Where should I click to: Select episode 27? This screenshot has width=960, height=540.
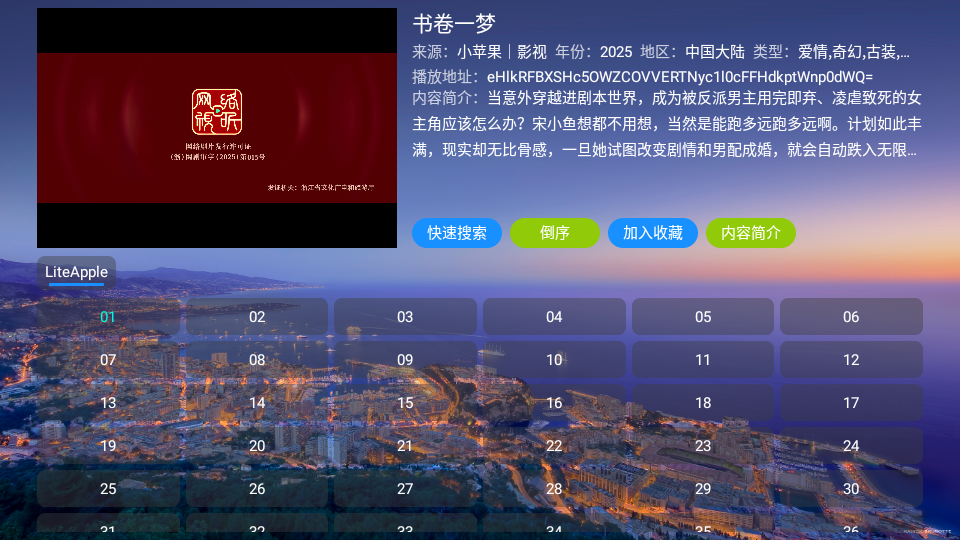click(405, 489)
